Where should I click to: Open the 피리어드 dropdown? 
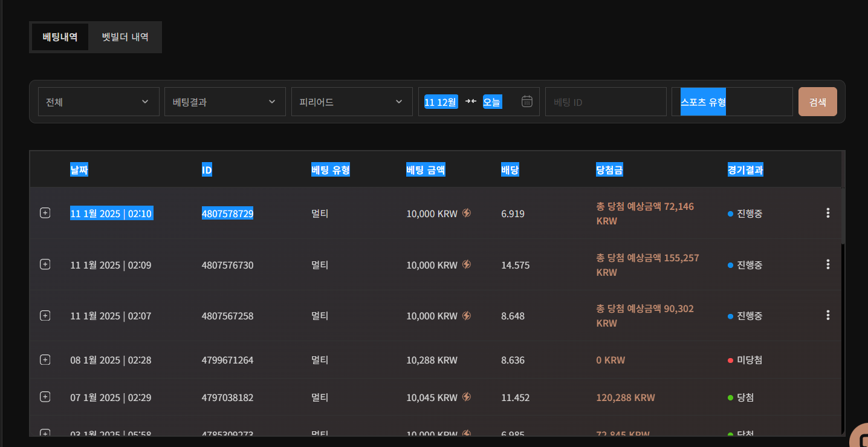click(352, 102)
